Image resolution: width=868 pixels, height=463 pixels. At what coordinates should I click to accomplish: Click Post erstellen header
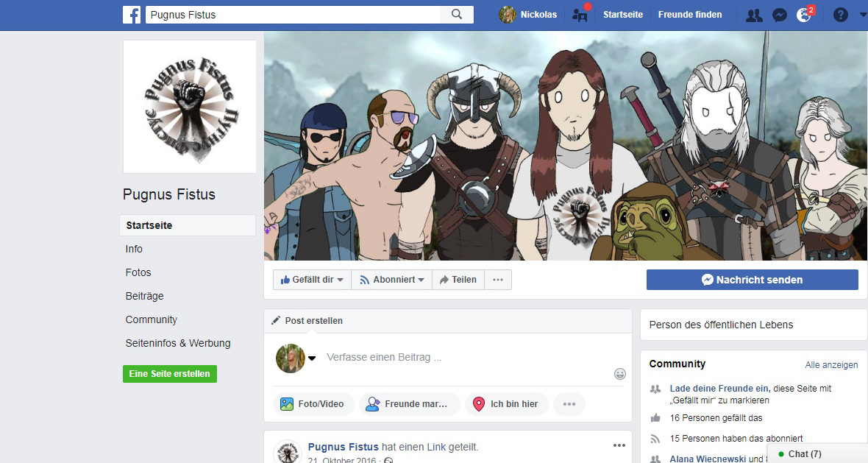314,321
